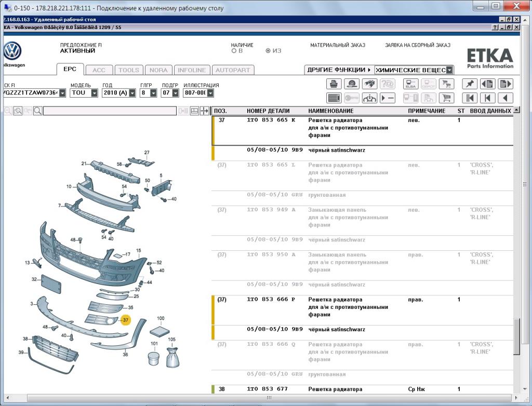
Task: Open the ИЛЛЮСТРАЦИЯ 807-000 dropdown
Action: coord(210,93)
